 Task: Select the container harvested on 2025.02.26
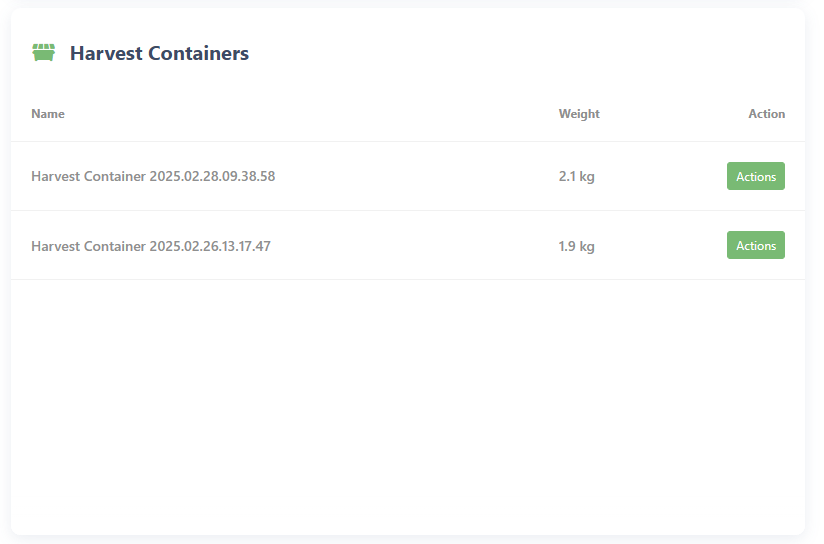pyautogui.click(x=151, y=246)
